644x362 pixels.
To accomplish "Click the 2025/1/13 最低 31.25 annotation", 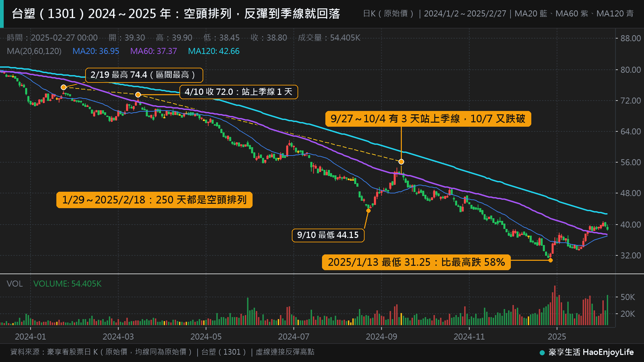I will (x=416, y=262).
